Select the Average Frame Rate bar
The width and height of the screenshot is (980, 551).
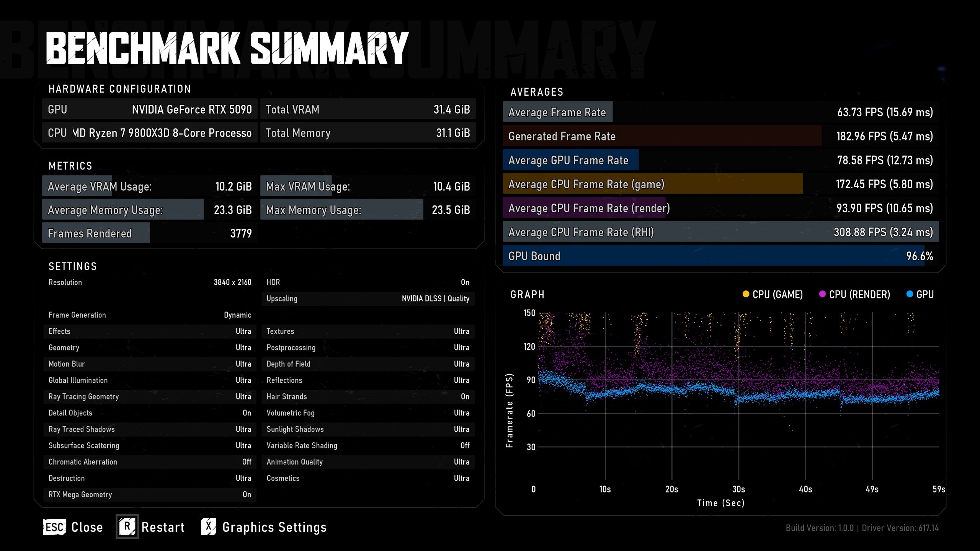(720, 112)
